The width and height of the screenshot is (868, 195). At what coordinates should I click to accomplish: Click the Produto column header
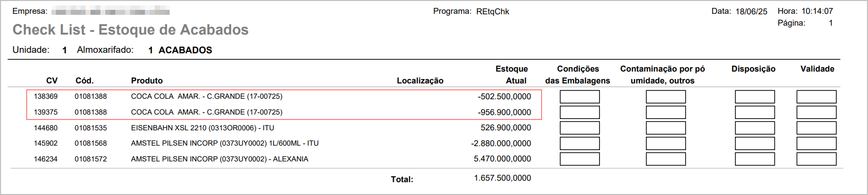147,80
